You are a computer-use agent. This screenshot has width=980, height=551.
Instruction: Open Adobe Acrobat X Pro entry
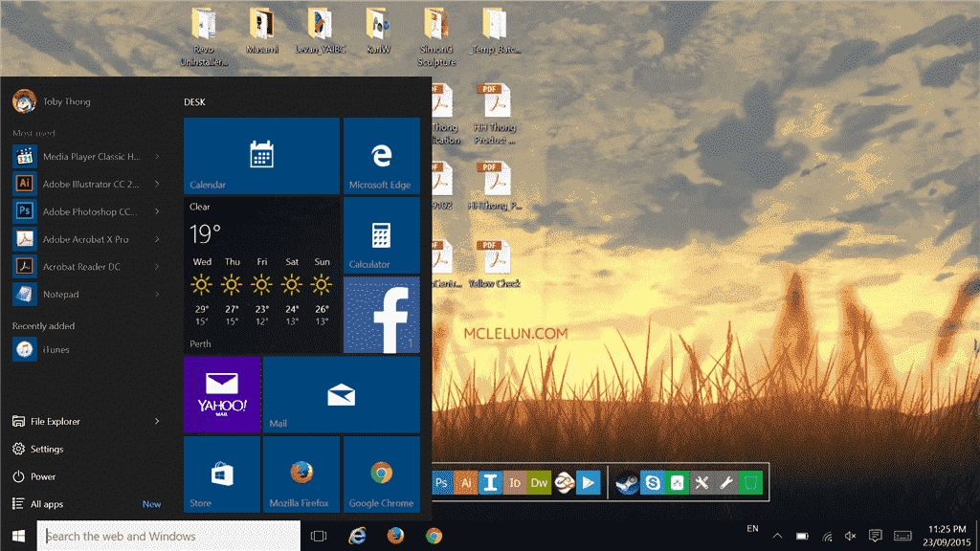point(87,239)
